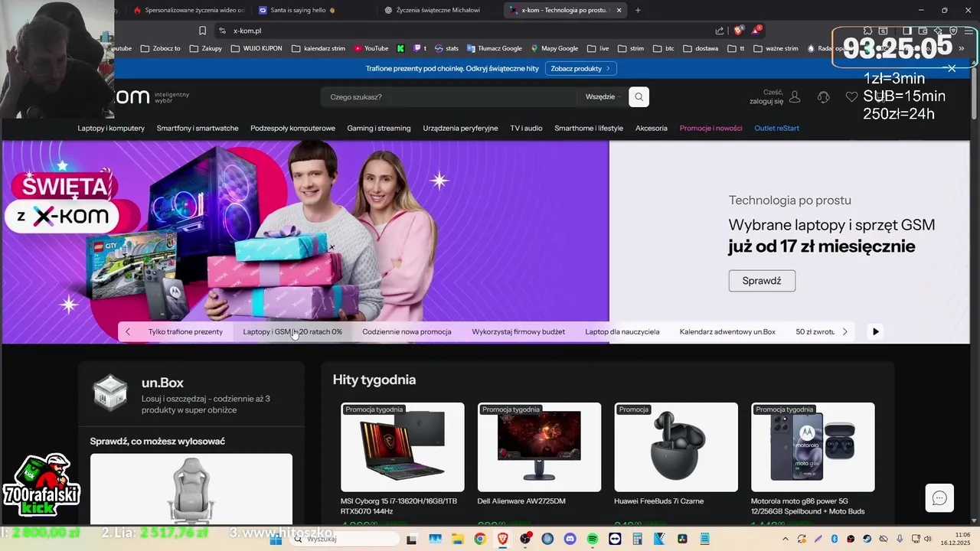Open TV i audio menu

526,128
